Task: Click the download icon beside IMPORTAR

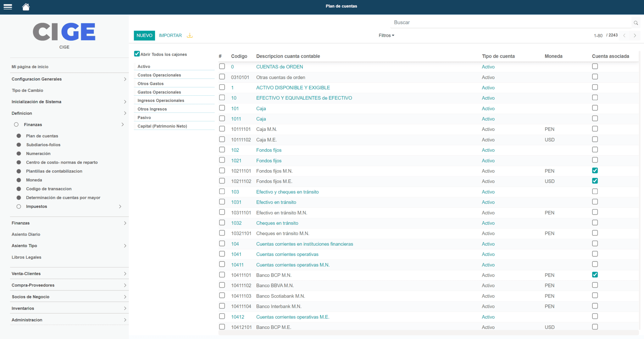Action: (x=190, y=36)
